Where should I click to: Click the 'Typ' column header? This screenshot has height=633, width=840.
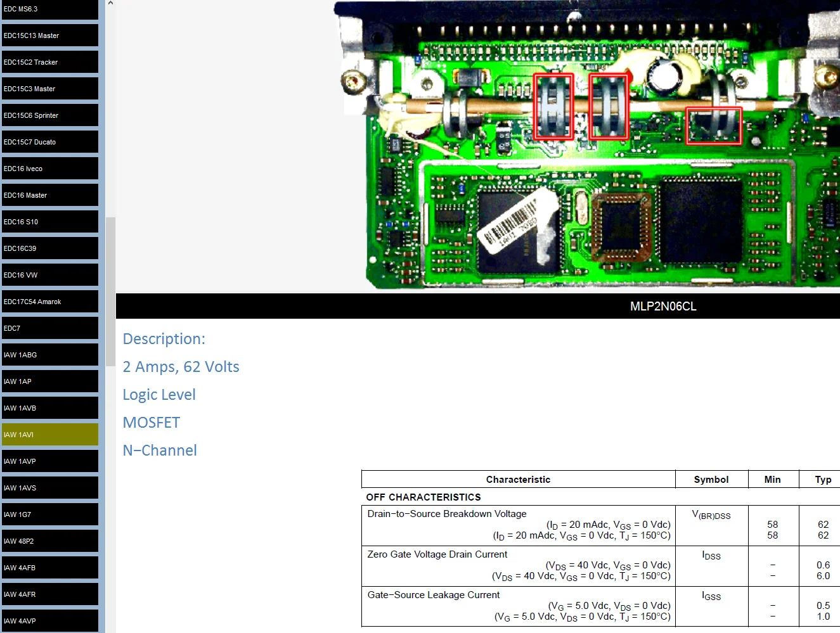pos(823,480)
